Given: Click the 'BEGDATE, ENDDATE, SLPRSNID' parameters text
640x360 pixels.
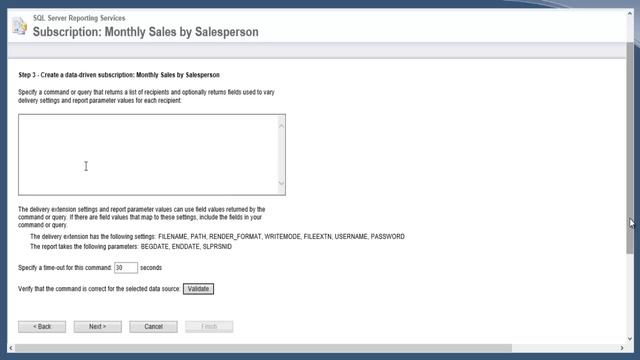Looking at the screenshot, I should click(x=186, y=247).
